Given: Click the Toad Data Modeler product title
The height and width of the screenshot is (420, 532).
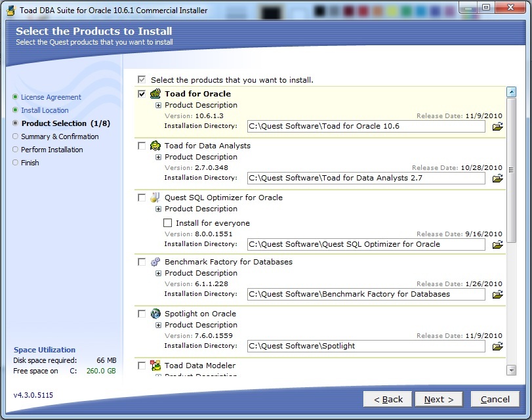Looking at the screenshot, I should [x=200, y=366].
